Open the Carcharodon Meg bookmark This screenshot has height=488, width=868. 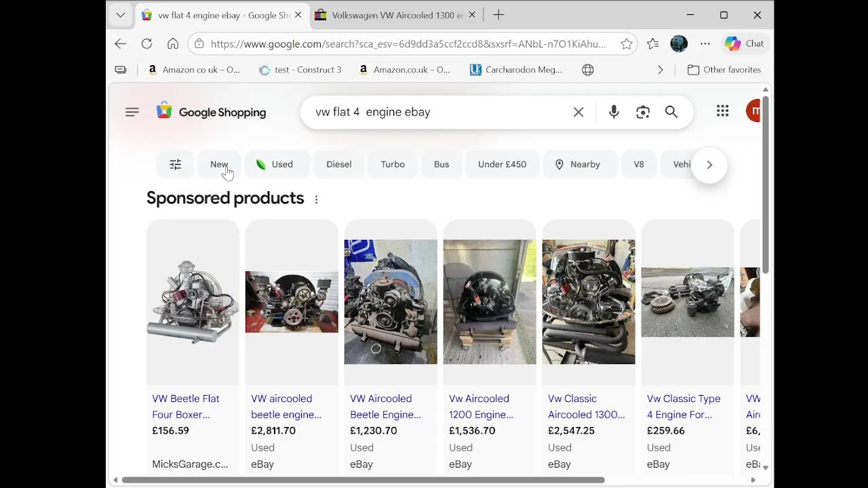pyautogui.click(x=516, y=70)
